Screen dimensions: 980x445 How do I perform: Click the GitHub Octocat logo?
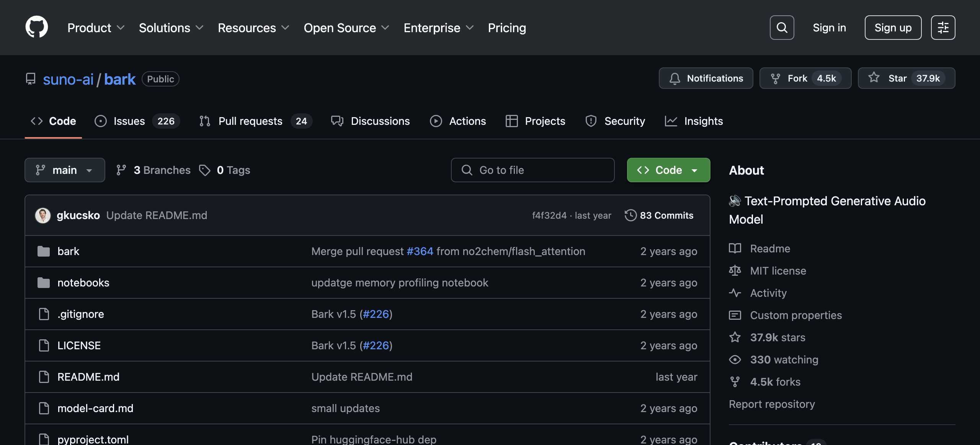(37, 27)
